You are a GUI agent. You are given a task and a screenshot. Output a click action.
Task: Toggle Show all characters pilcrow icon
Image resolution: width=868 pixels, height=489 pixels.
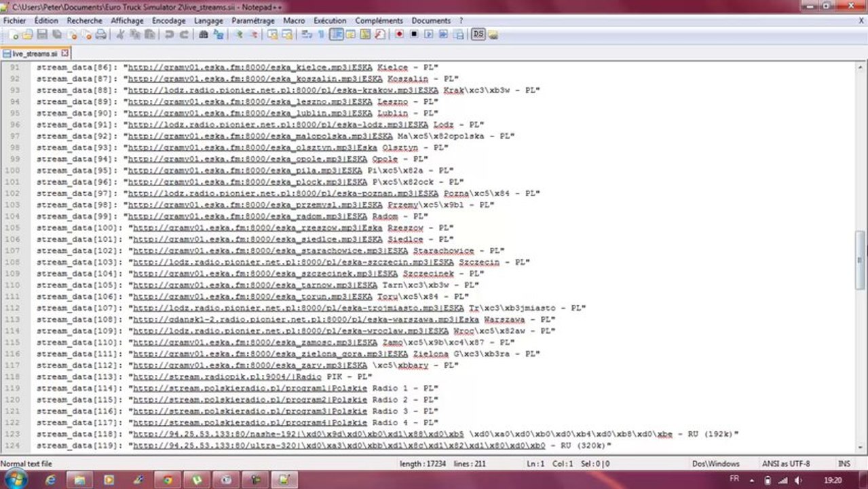322,34
